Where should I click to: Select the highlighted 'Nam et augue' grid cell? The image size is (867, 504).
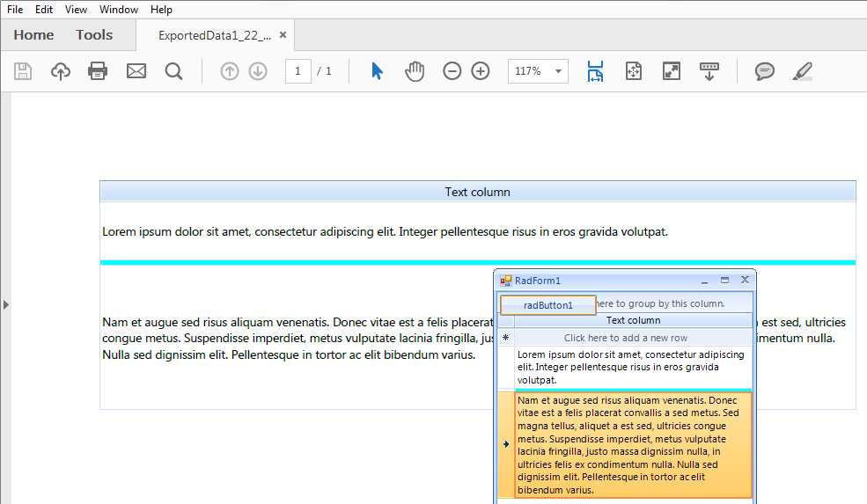click(x=633, y=445)
